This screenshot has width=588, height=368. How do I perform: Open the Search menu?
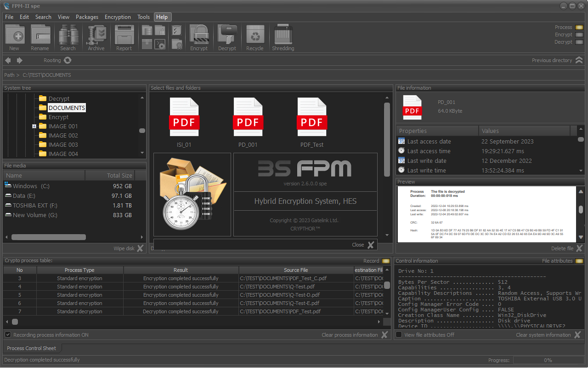point(43,17)
